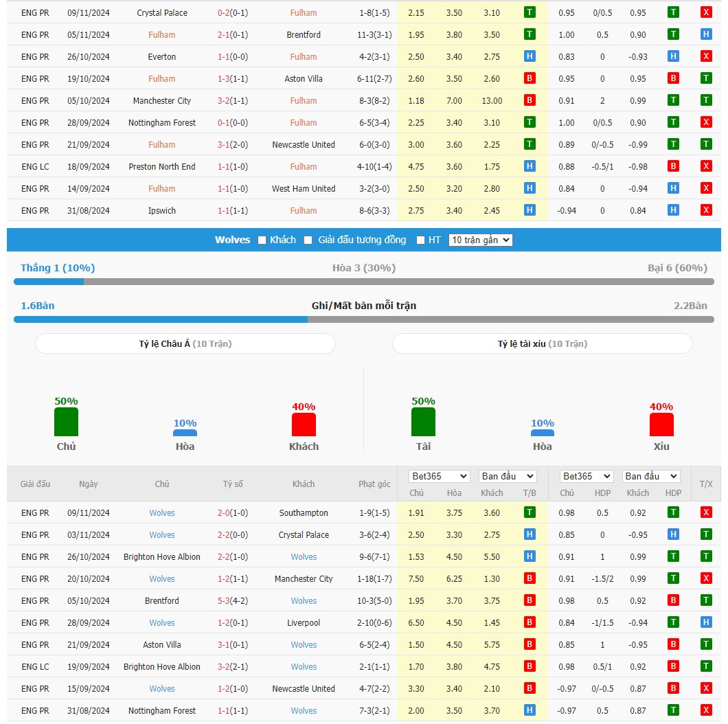This screenshot has height=724, width=728.
Task: Open the Ban đầu dropdown above the T/B column
Action: [508, 477]
